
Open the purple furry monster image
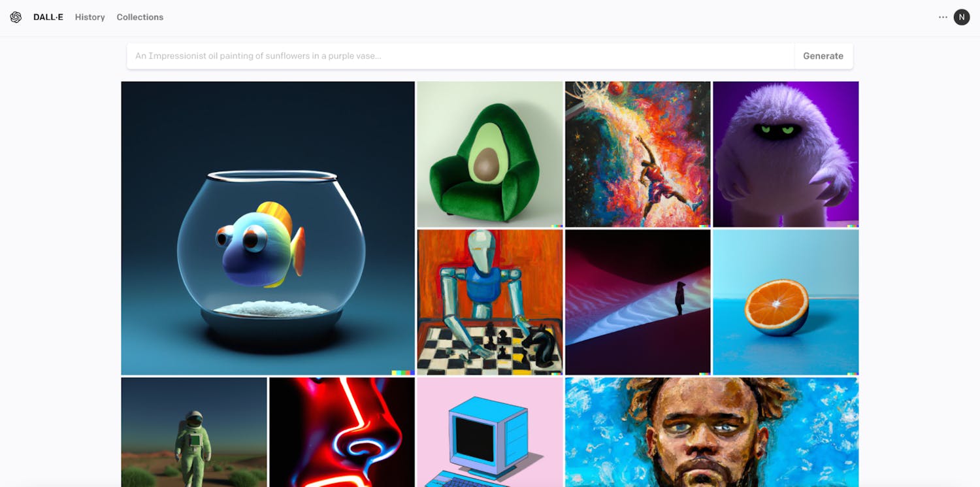[786, 154]
